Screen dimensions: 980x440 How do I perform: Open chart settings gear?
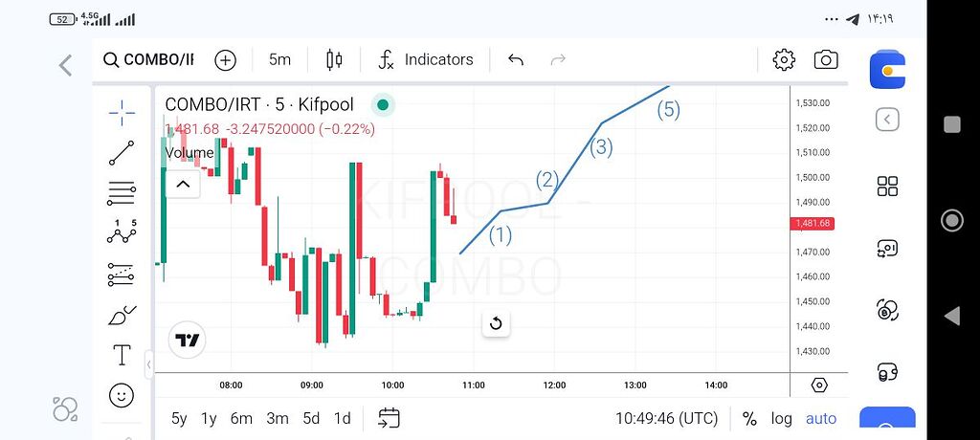pyautogui.click(x=784, y=59)
